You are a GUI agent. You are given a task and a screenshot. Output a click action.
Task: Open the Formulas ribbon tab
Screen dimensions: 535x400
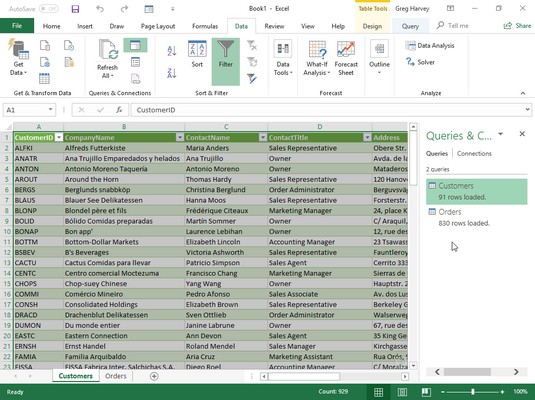(205, 26)
